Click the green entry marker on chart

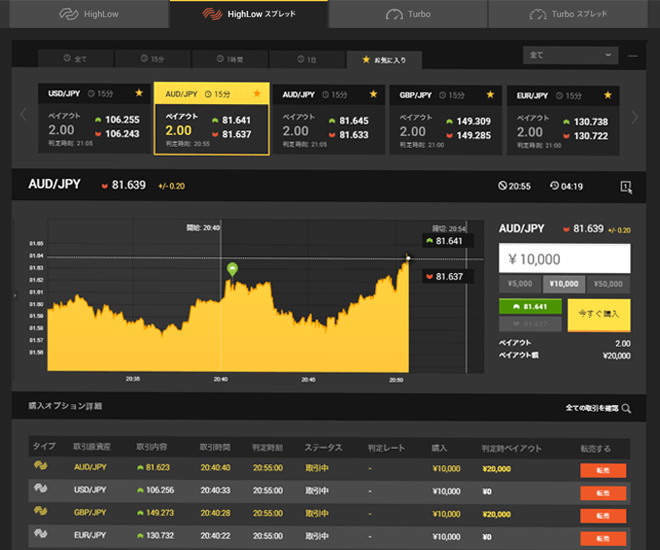(232, 268)
